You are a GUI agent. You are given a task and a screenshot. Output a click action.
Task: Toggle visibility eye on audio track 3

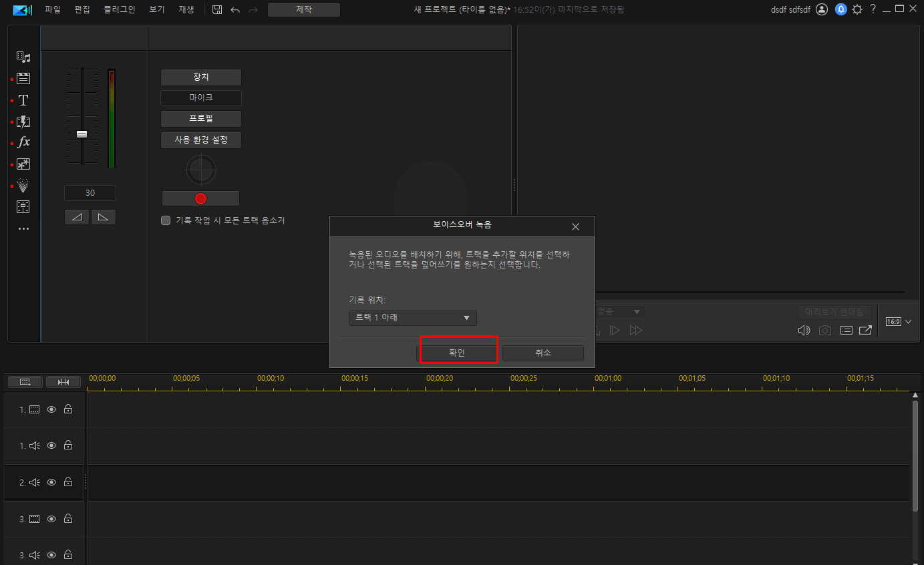click(51, 555)
